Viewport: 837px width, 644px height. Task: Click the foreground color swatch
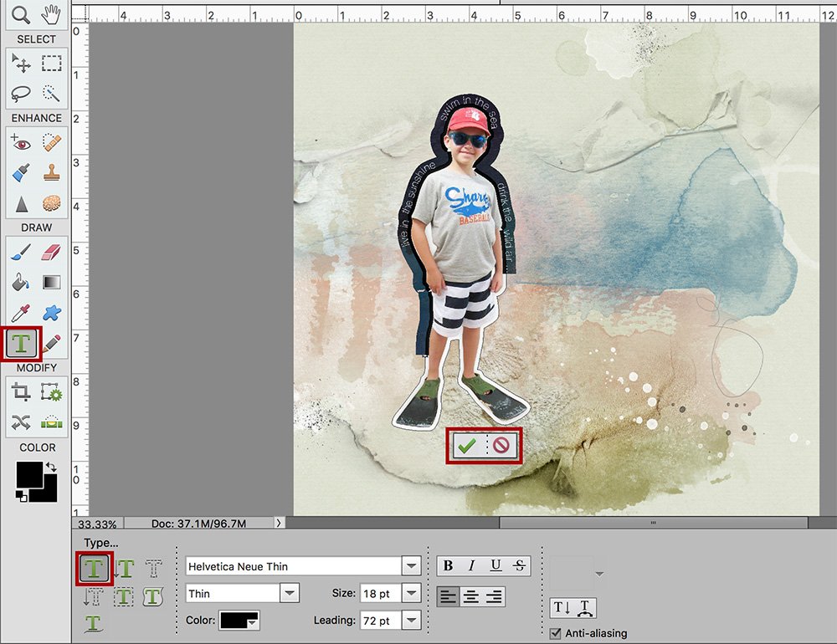[28, 475]
